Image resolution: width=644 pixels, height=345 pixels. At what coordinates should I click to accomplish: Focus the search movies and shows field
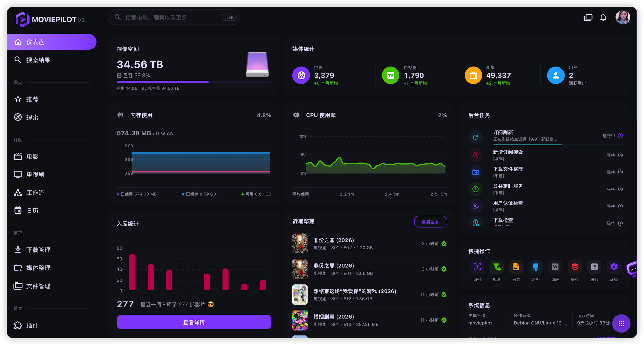pos(174,17)
